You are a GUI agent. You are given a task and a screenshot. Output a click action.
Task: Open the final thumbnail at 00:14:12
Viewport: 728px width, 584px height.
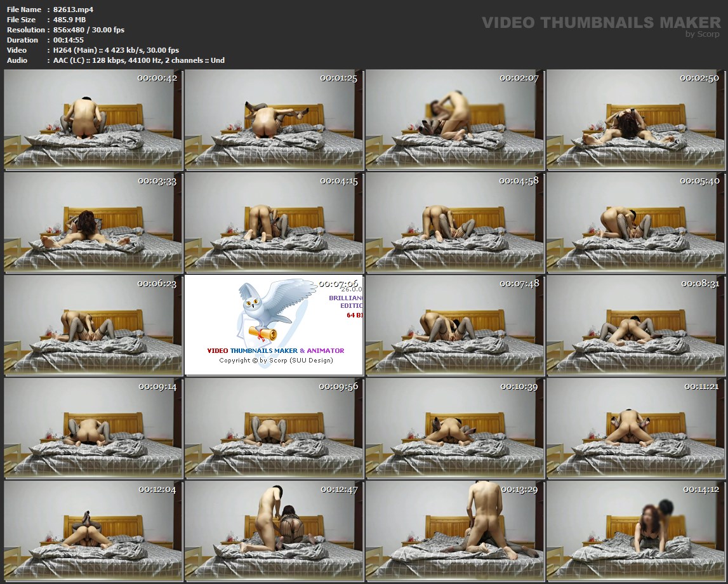tap(635, 531)
